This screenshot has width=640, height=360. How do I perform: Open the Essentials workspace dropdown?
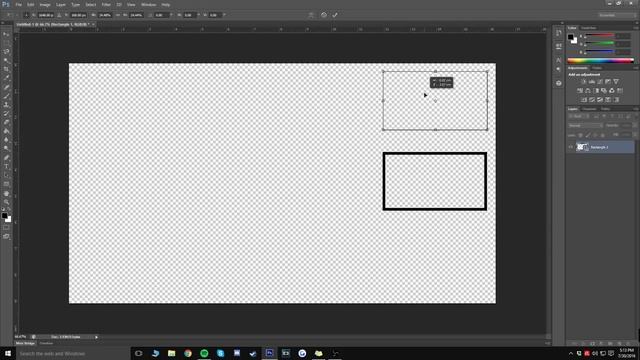tap(616, 15)
